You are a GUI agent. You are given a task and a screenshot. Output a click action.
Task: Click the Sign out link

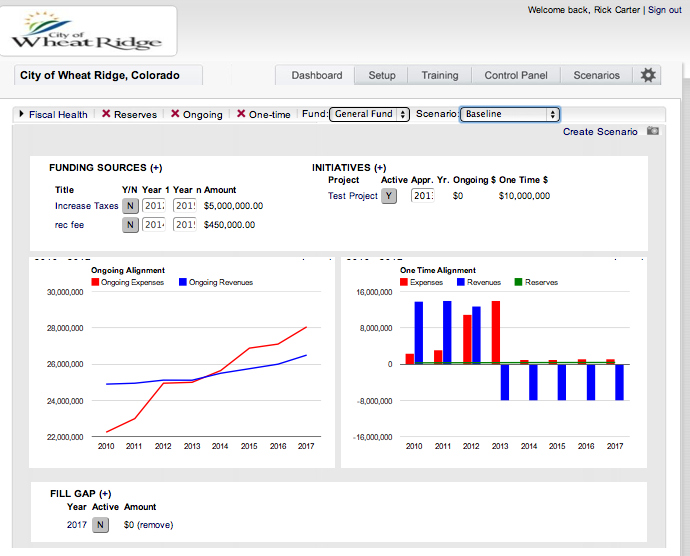click(664, 10)
